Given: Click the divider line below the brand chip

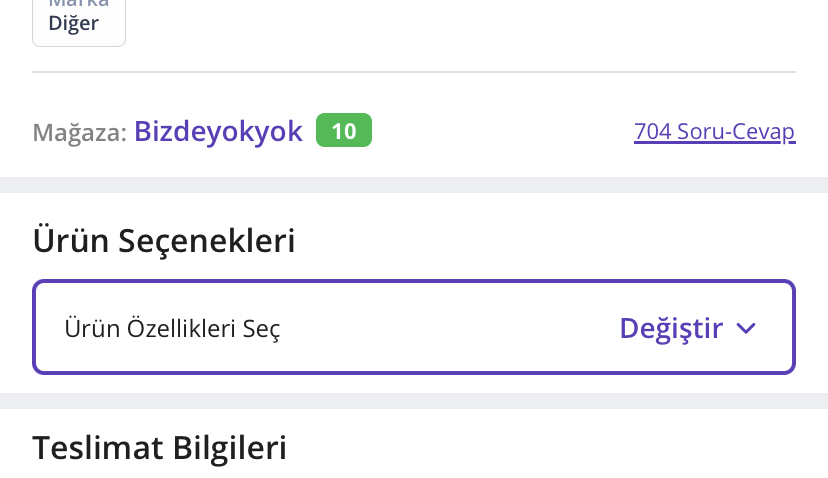Looking at the screenshot, I should point(414,72).
